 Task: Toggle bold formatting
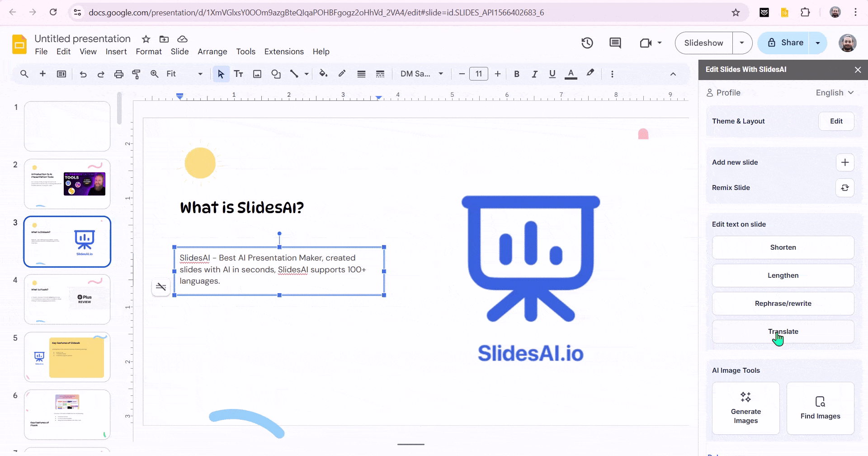coord(516,74)
